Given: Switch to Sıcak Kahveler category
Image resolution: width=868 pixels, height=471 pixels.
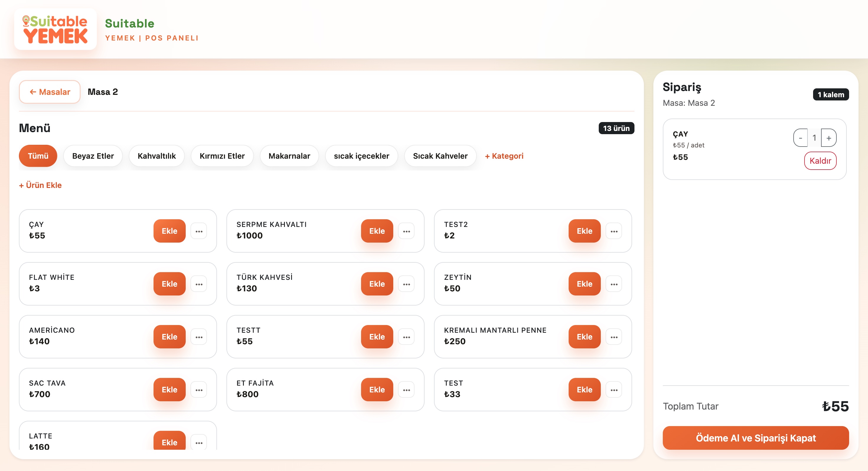Looking at the screenshot, I should (x=440, y=156).
